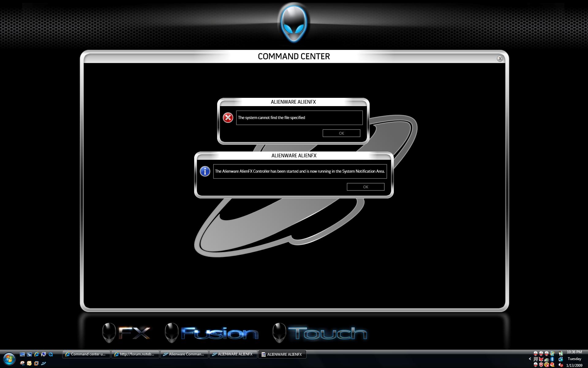Click the yellow circle red X tray icon

[547, 365]
